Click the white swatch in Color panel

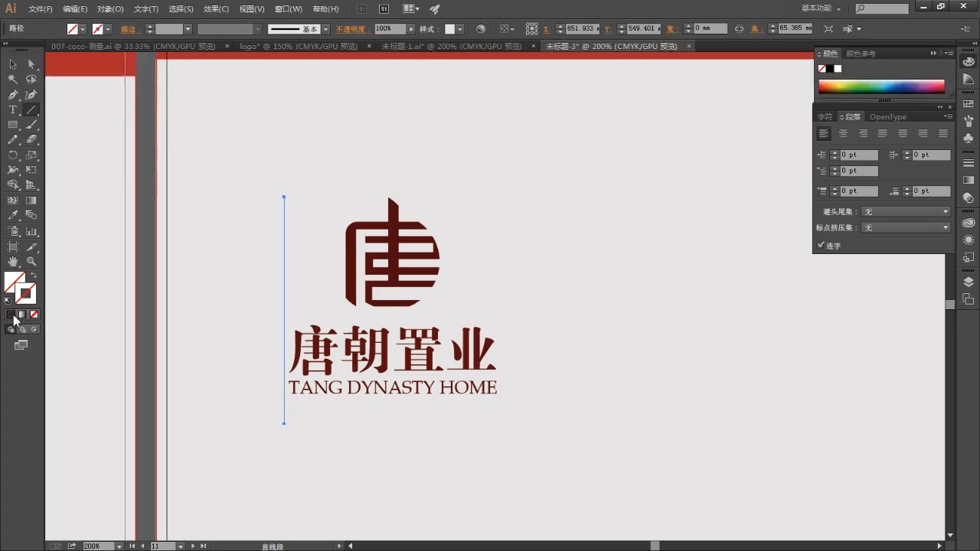[x=838, y=69]
